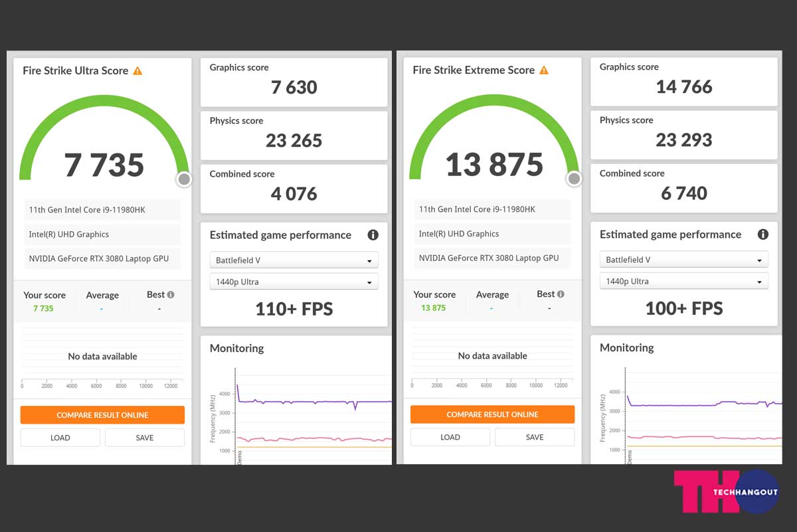Click SAVE in the Fire Strike Ultra panel
This screenshot has height=532, width=797.
tap(145, 438)
